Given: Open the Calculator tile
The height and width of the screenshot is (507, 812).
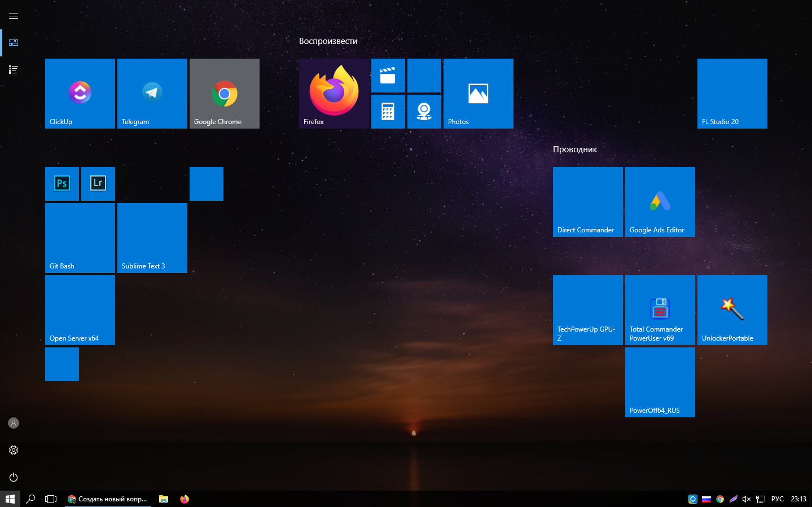Looking at the screenshot, I should pos(388,112).
